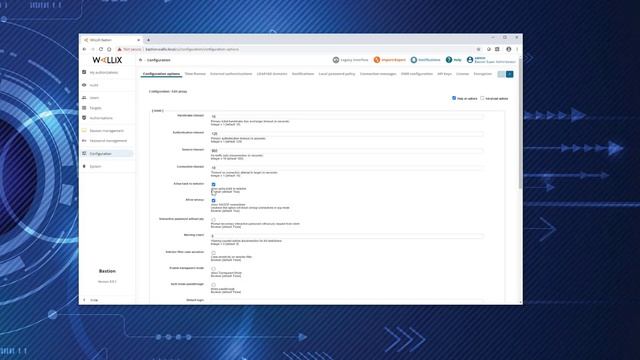Open Password management in the sidebar
The image size is (640, 360).
click(x=108, y=141)
